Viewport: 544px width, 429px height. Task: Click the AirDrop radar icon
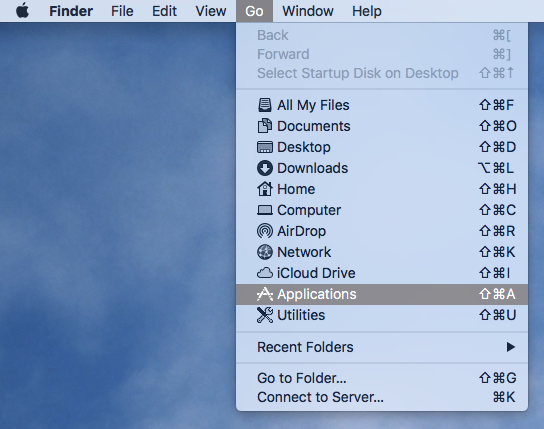265,231
